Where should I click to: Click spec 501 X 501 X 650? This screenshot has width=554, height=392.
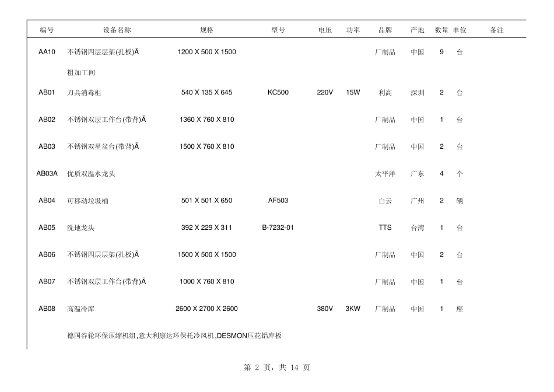point(206,201)
